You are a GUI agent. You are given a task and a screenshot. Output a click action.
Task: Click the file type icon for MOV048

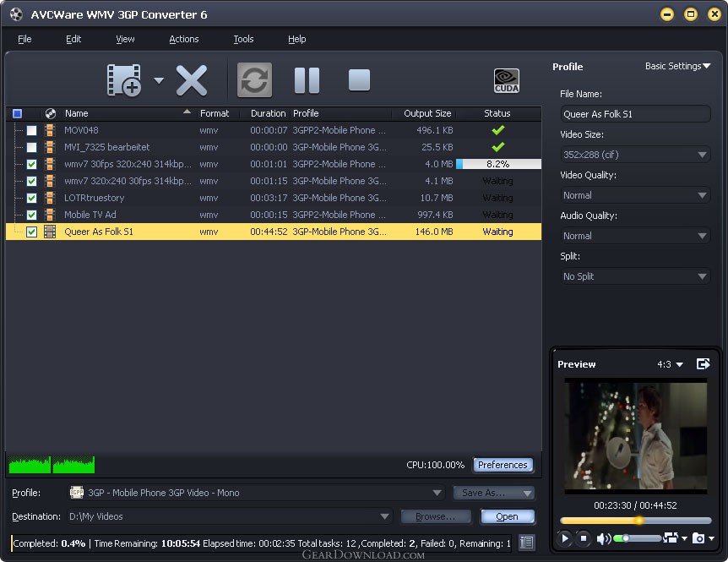50,130
